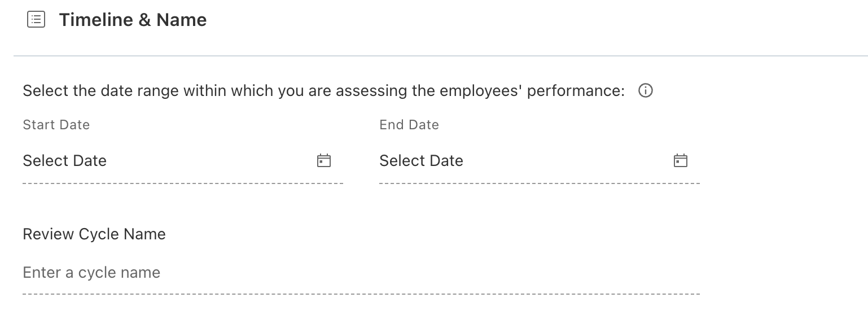Open the info tooltip icon for date range
This screenshot has width=868, height=315.
(645, 91)
